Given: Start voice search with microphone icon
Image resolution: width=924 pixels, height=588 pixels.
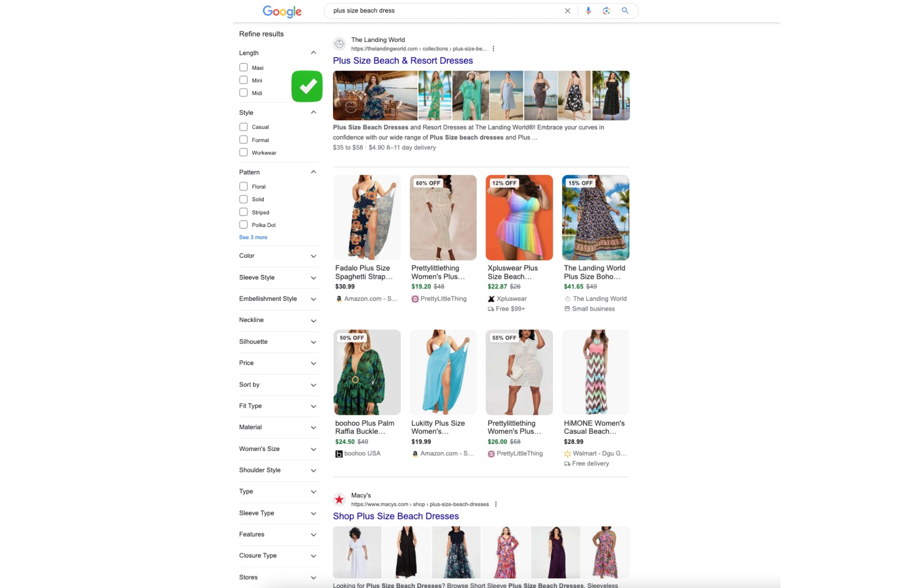Looking at the screenshot, I should click(x=588, y=11).
